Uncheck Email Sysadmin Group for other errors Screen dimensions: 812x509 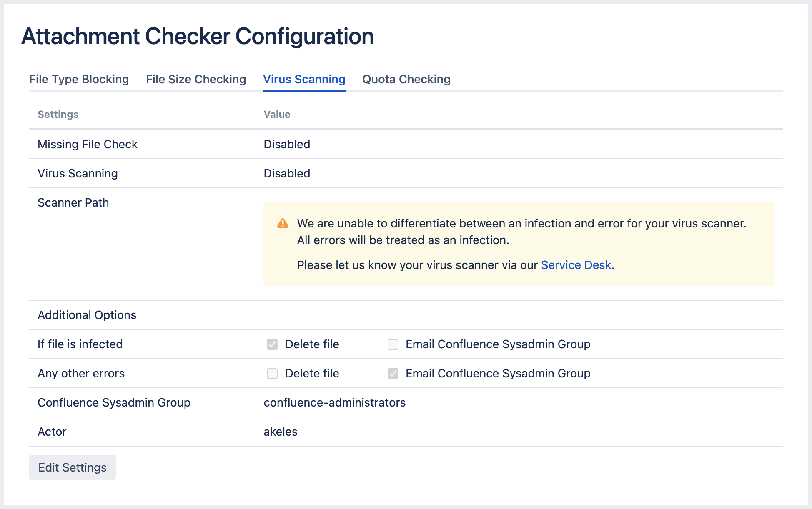393,374
